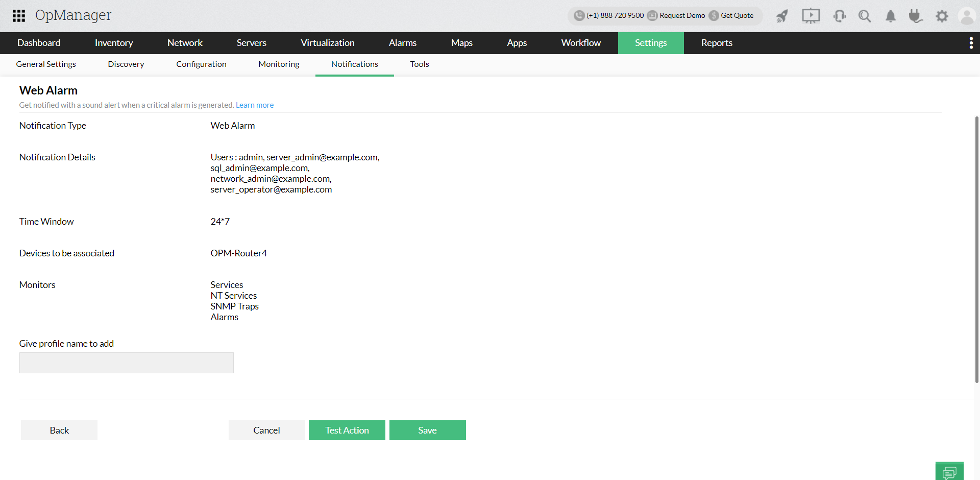The height and width of the screenshot is (480, 980).
Task: Click the power plug icon
Action: click(x=916, y=16)
